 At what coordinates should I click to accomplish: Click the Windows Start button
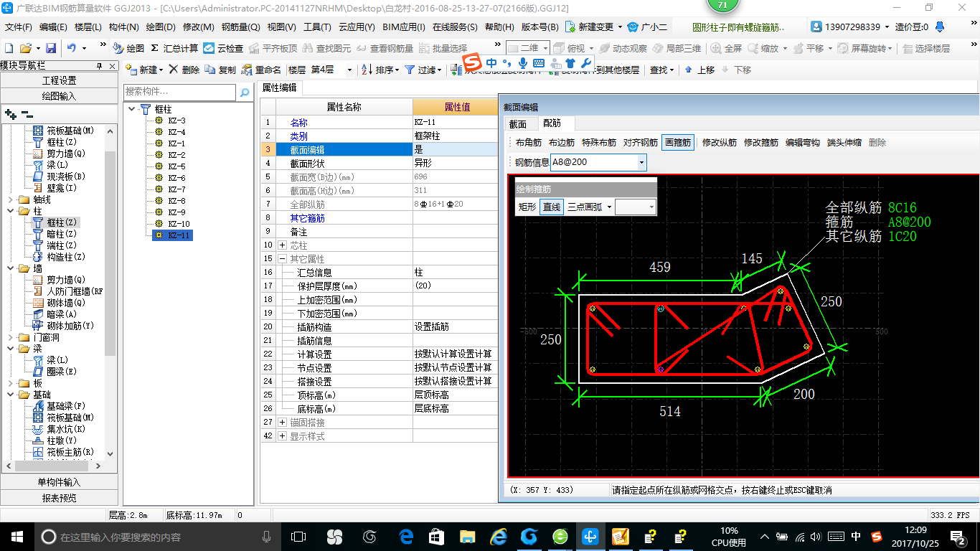point(17,537)
